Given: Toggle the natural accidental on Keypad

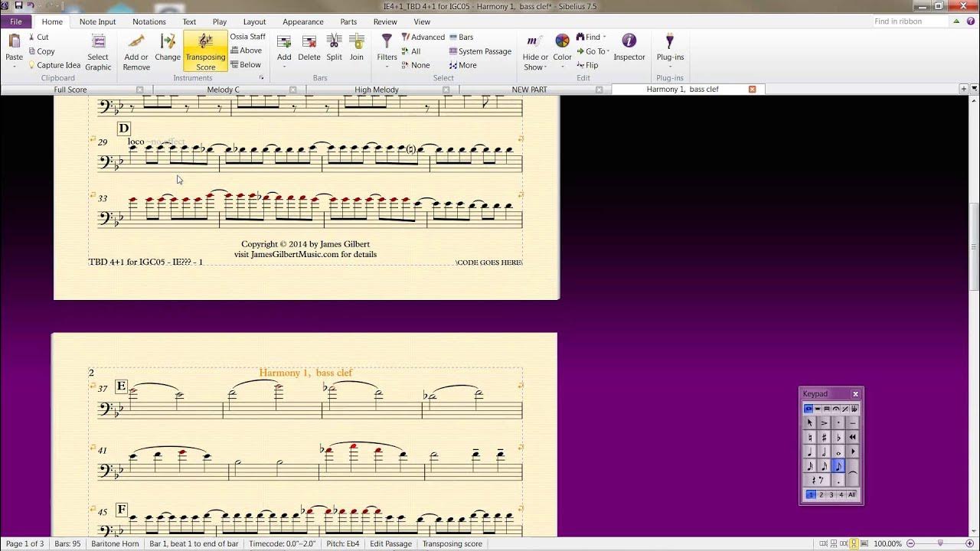Looking at the screenshot, I should (x=810, y=437).
